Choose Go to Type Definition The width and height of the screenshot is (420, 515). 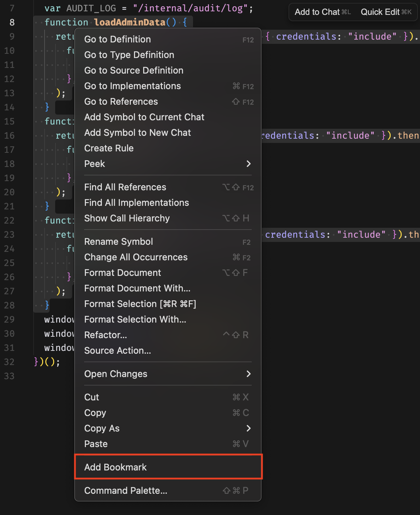coord(168,55)
